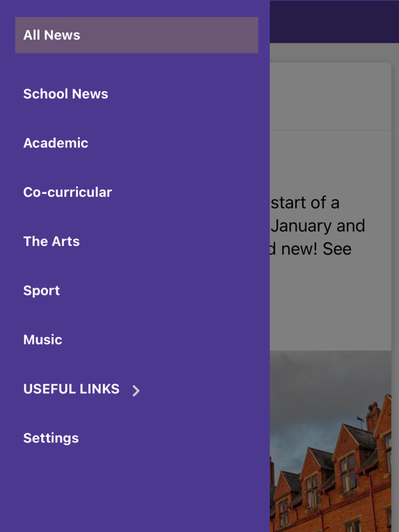
Task: Choose School News from the sidebar
Action: 66,94
